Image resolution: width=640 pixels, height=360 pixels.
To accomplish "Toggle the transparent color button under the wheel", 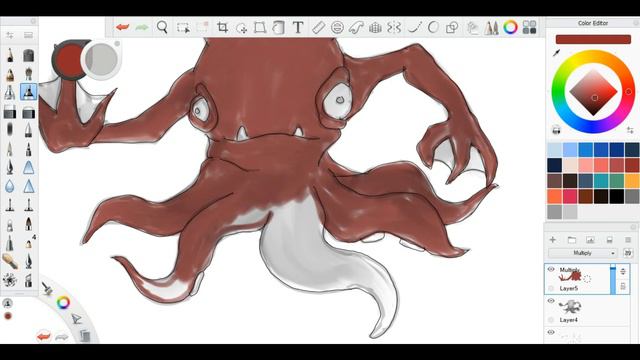I will click(556, 130).
